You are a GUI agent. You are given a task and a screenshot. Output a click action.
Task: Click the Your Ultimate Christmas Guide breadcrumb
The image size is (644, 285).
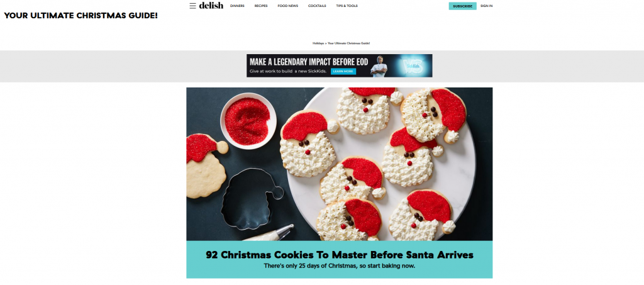pyautogui.click(x=348, y=43)
